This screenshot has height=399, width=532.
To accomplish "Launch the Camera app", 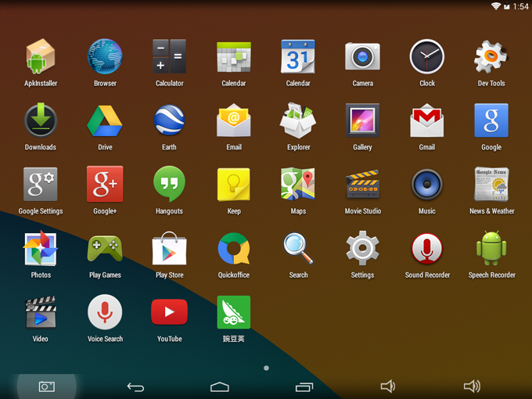I will pos(362,56).
